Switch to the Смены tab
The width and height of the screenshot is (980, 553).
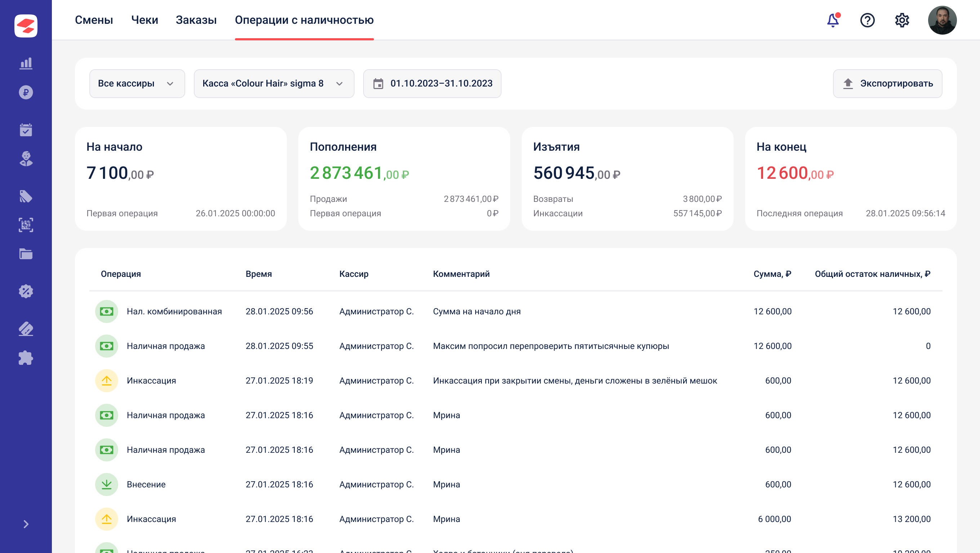point(94,20)
